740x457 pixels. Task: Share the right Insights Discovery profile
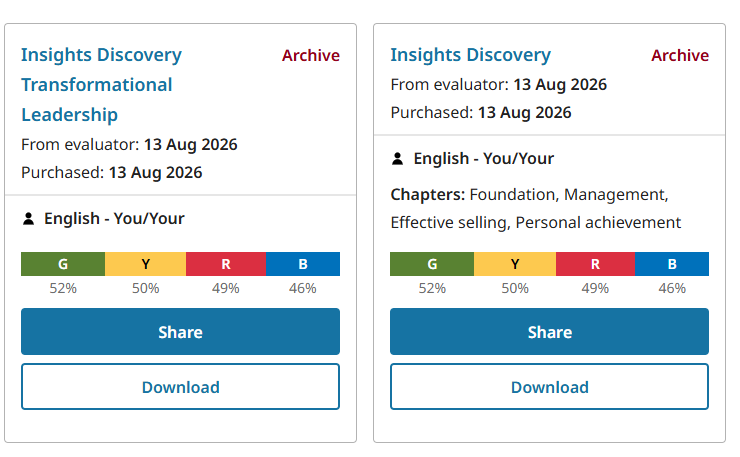point(549,331)
